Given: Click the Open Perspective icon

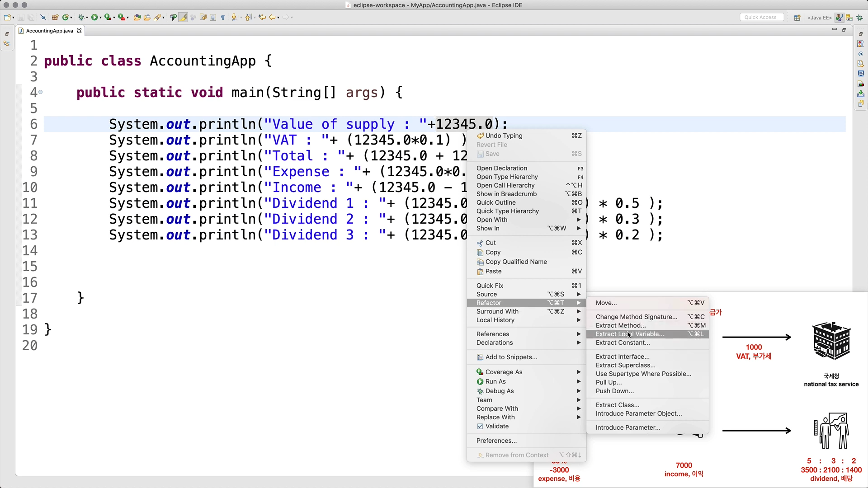Looking at the screenshot, I should tap(797, 18).
